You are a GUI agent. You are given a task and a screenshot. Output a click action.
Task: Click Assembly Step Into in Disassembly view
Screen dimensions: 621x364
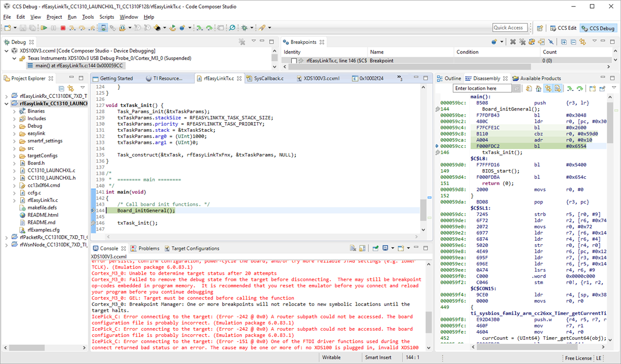tap(571, 88)
